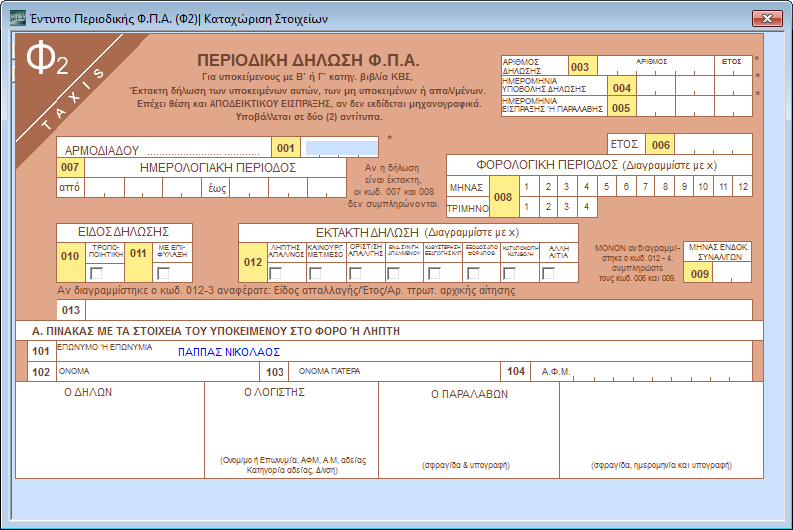This screenshot has width=793, height=530.
Task: Click the Ο ΛΟΓΙΣΤΗΣ signature box
Action: [291, 430]
